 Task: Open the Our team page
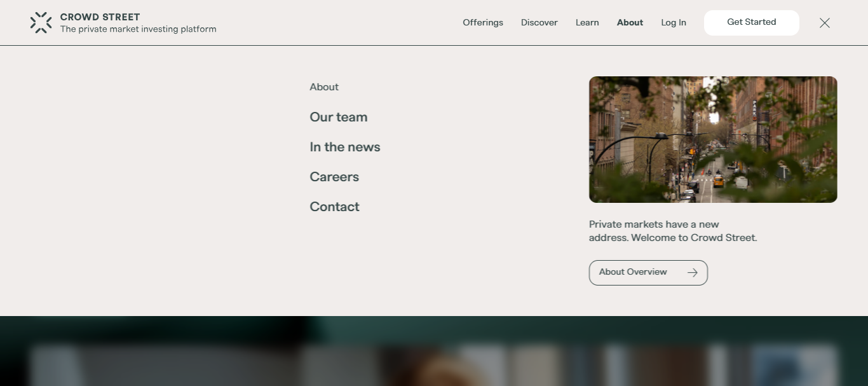[x=339, y=117]
